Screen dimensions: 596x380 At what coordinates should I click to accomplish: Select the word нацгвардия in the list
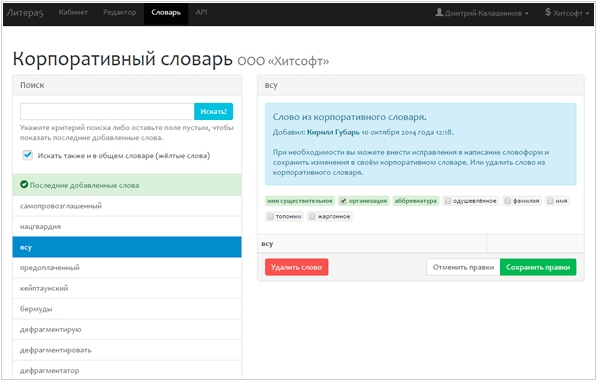pos(127,226)
